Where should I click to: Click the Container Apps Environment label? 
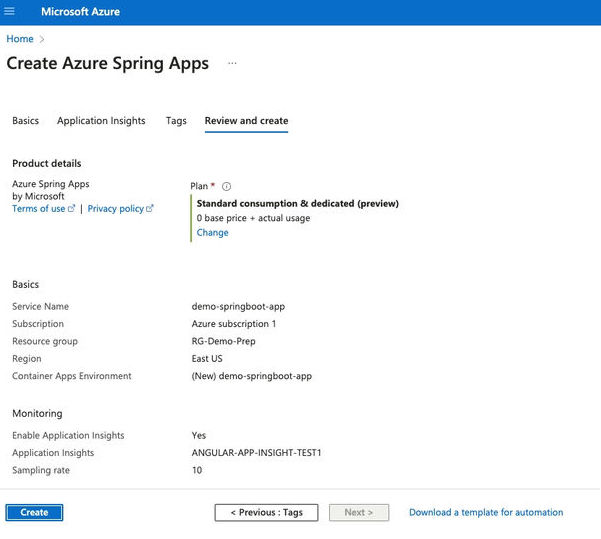(x=72, y=376)
